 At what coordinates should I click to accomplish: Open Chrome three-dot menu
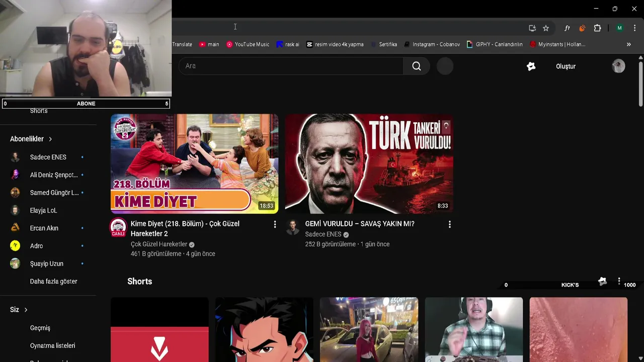click(x=634, y=28)
